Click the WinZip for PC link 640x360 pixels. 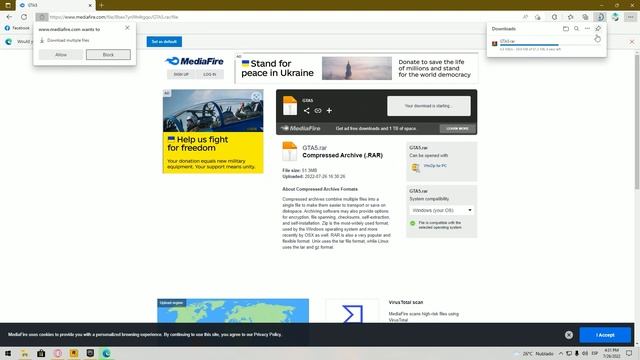coord(435,166)
